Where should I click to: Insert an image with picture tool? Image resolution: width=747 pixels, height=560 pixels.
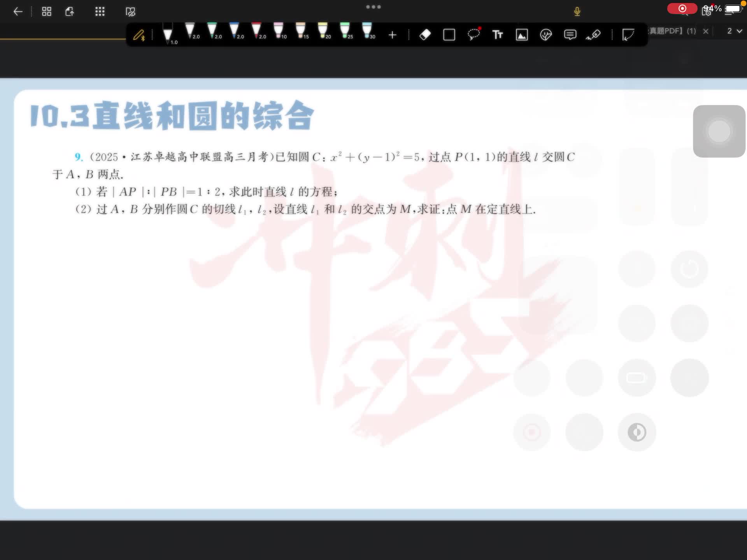point(522,35)
